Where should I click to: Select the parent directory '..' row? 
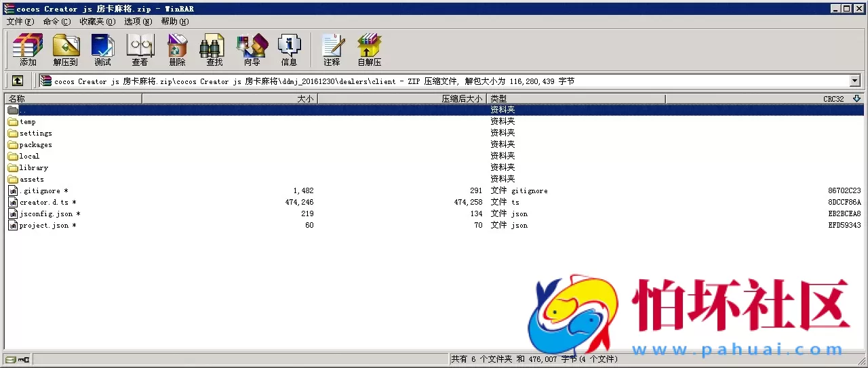[434, 110]
